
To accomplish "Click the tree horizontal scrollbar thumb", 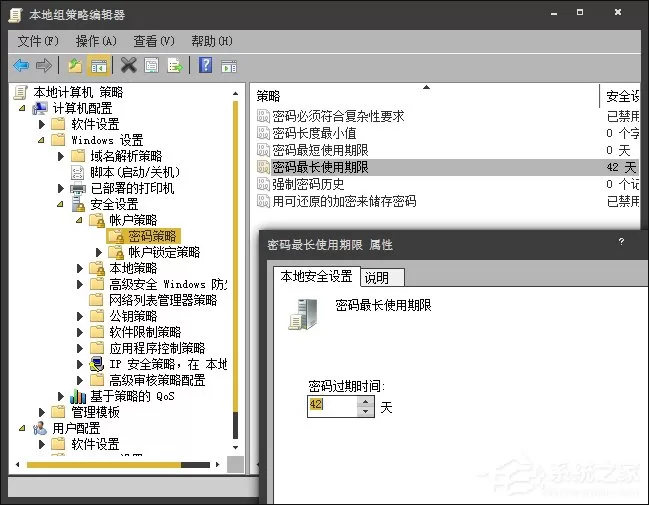I will click(104, 464).
